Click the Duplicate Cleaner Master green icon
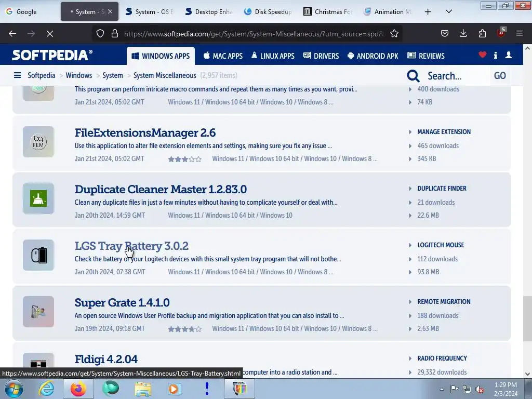The image size is (532, 399). click(x=38, y=198)
